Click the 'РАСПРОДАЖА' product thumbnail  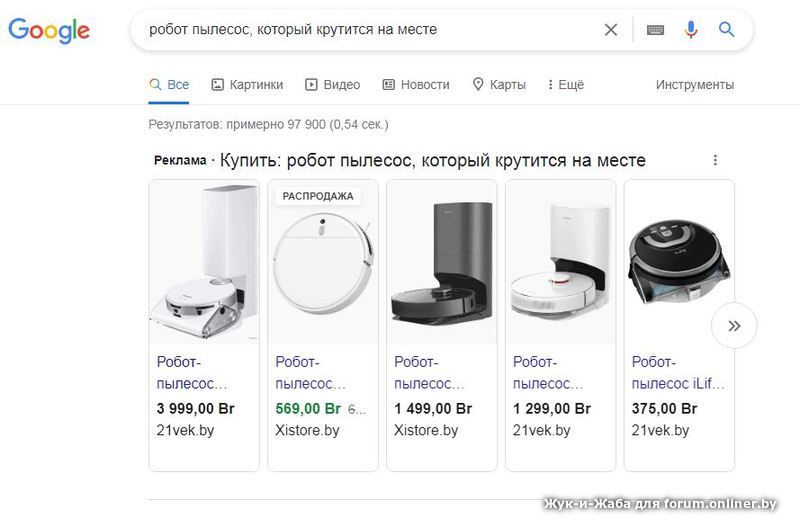pos(322,262)
